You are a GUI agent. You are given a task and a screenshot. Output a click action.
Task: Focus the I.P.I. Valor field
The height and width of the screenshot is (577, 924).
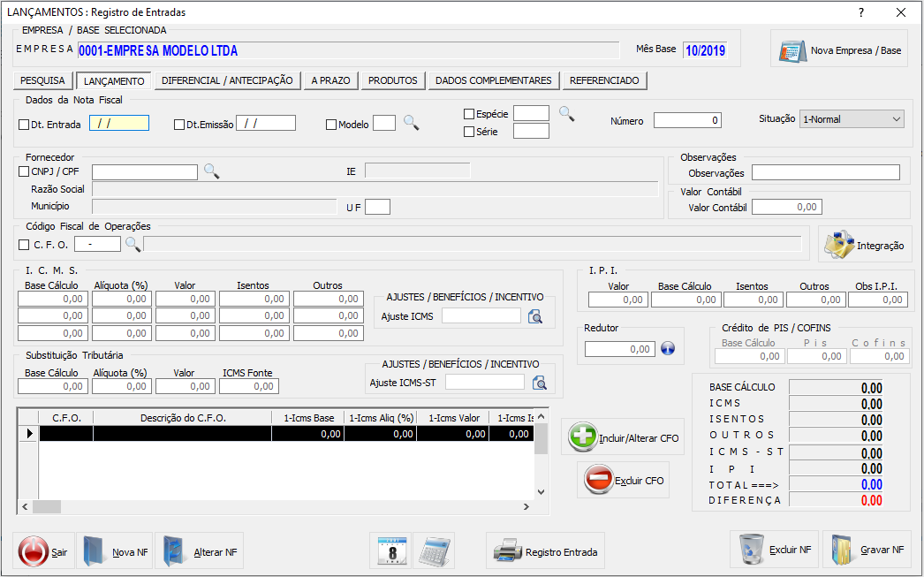(618, 300)
